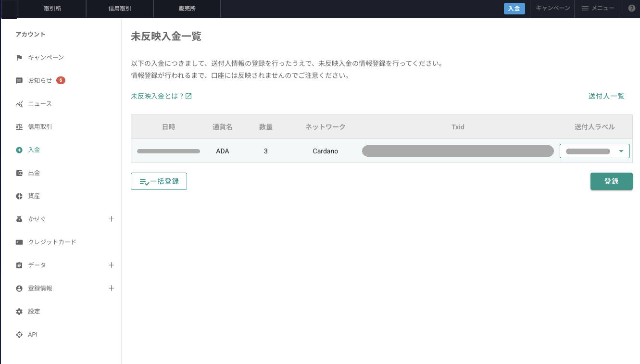Click the 数量 value 3
This screenshot has height=364, width=640.
click(x=266, y=151)
